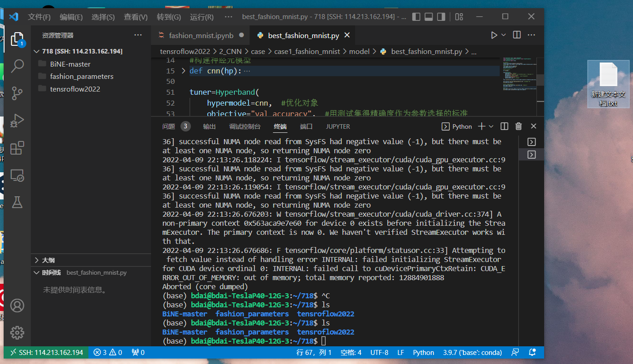Viewport: 633px width, 364px height.
Task: Toggle primary side bar layout icon
Action: coord(416,17)
